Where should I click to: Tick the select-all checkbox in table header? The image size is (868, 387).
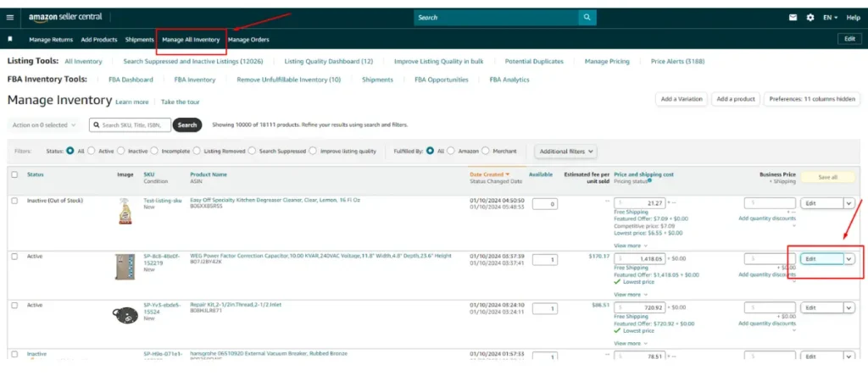(15, 174)
